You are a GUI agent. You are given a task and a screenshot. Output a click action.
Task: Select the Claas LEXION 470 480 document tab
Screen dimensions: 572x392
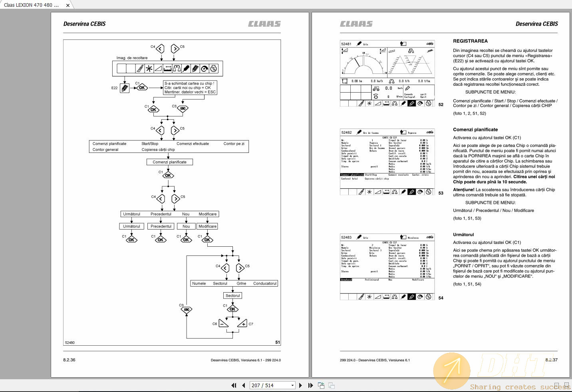32,5
